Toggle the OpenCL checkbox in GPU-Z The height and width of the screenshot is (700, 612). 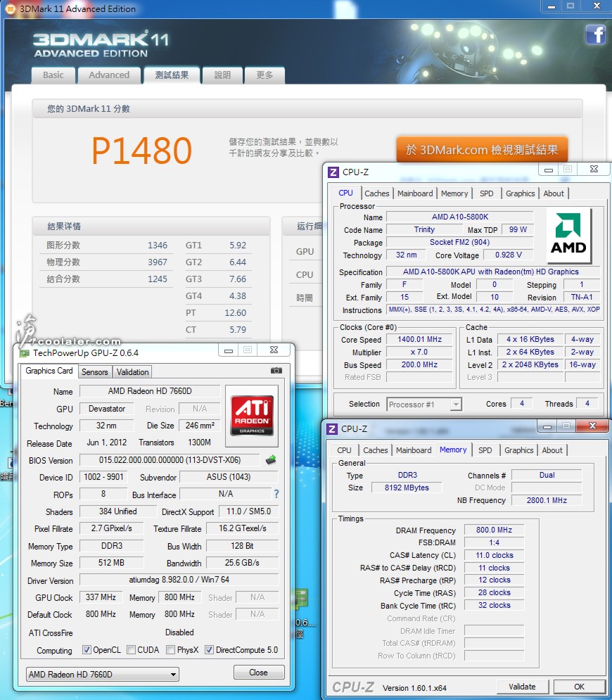(87, 650)
